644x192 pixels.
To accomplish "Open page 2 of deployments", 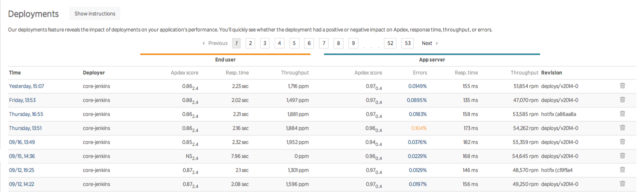I will pyautogui.click(x=250, y=43).
